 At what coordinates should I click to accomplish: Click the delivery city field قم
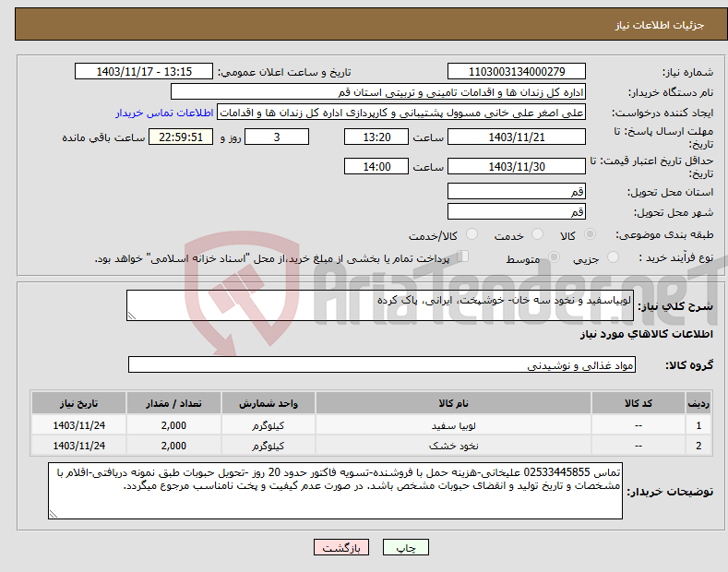[517, 211]
